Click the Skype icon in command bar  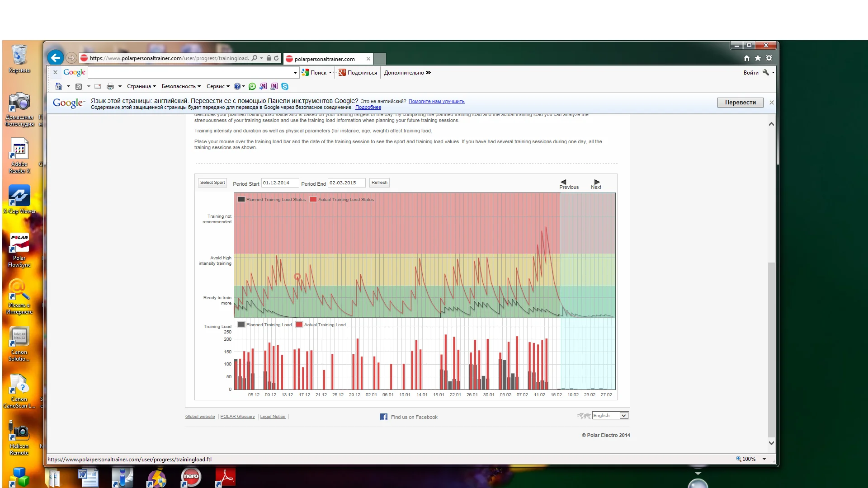(x=285, y=86)
